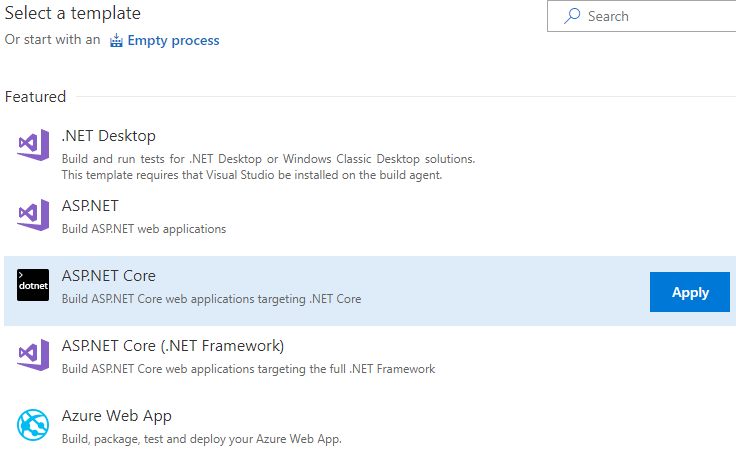Click the .NET Desktop template description
Image resolution: width=736 pixels, height=461 pixels.
(268, 167)
